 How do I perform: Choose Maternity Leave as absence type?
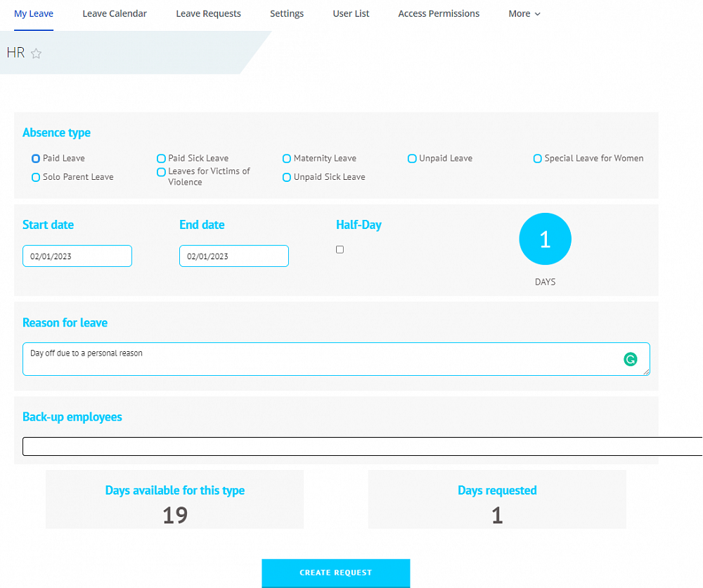pyautogui.click(x=287, y=158)
